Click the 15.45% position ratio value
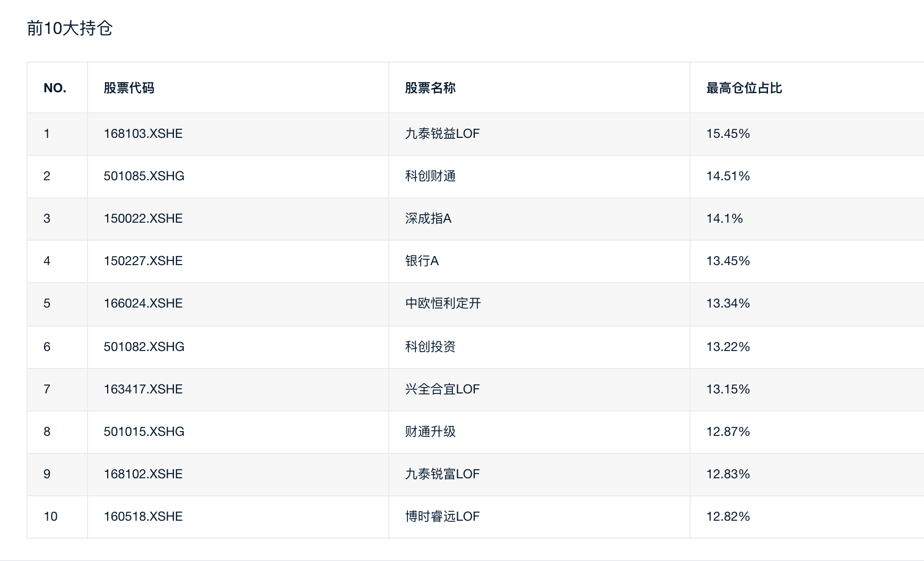This screenshot has width=924, height=561. click(x=728, y=134)
